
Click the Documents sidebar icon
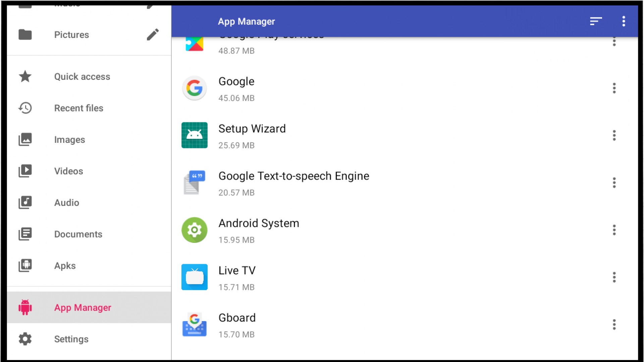(x=25, y=234)
